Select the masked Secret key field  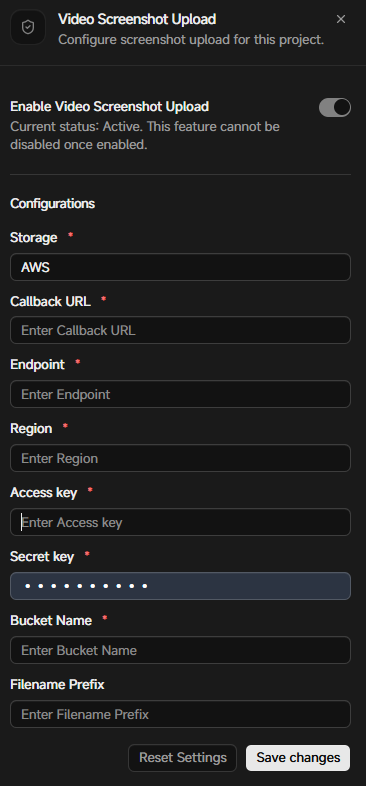pos(180,586)
